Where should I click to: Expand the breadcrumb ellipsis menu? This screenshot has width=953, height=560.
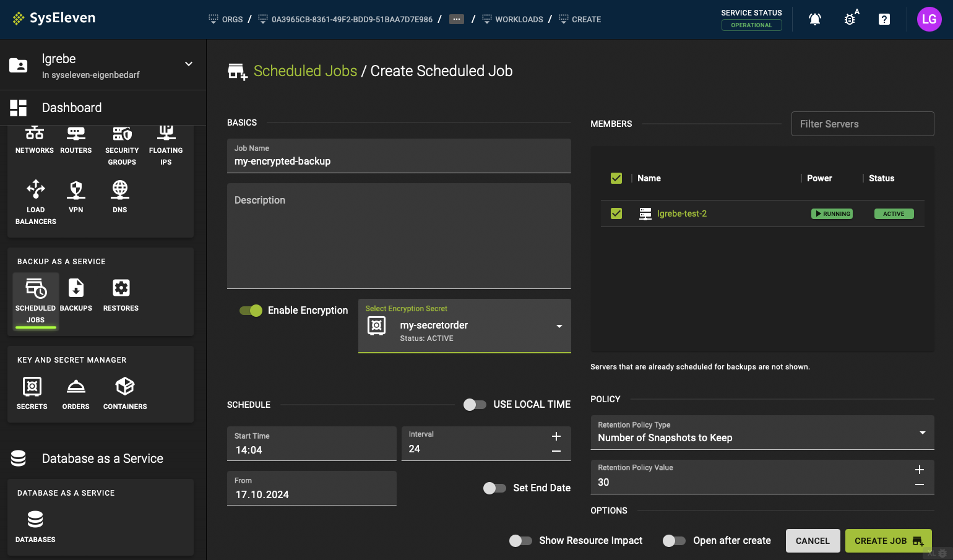tap(457, 19)
